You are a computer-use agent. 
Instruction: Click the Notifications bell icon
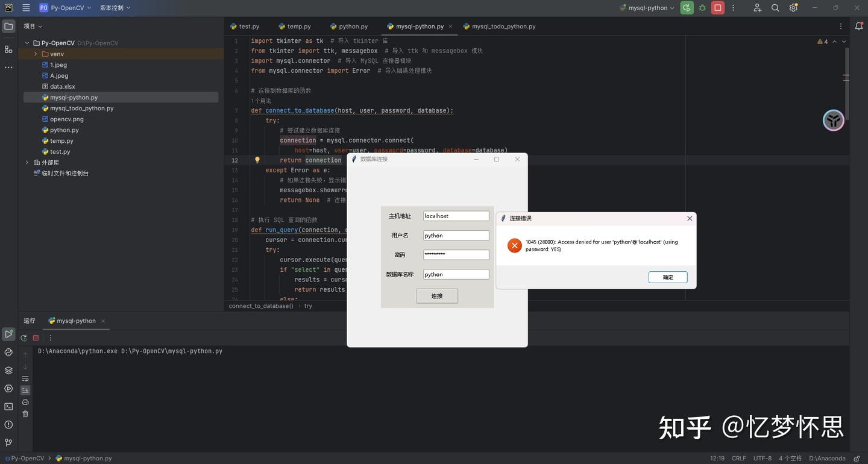(859, 26)
